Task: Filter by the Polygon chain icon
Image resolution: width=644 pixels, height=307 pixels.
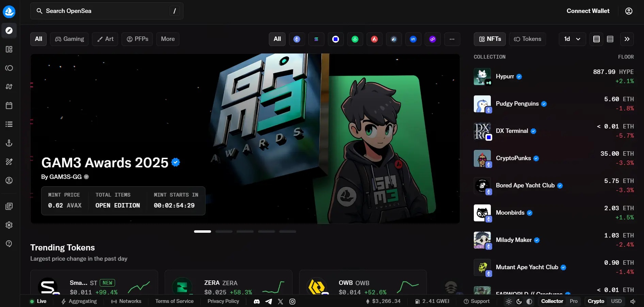Action: coord(433,39)
